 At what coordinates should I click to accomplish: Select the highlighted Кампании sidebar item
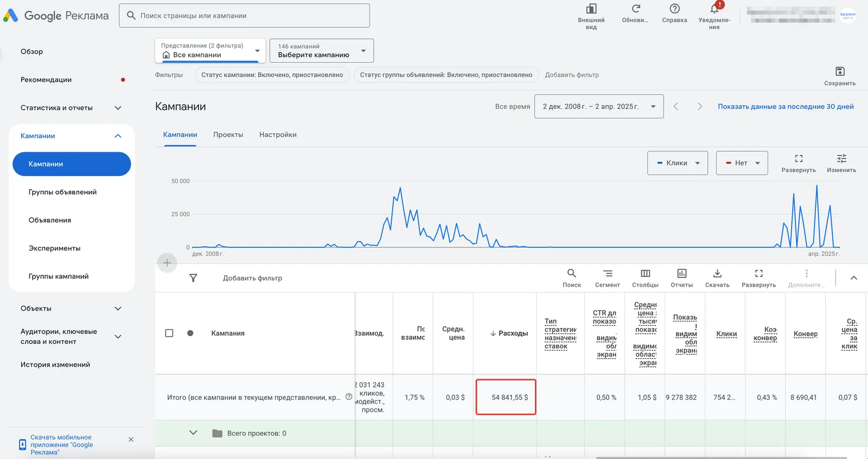click(72, 164)
